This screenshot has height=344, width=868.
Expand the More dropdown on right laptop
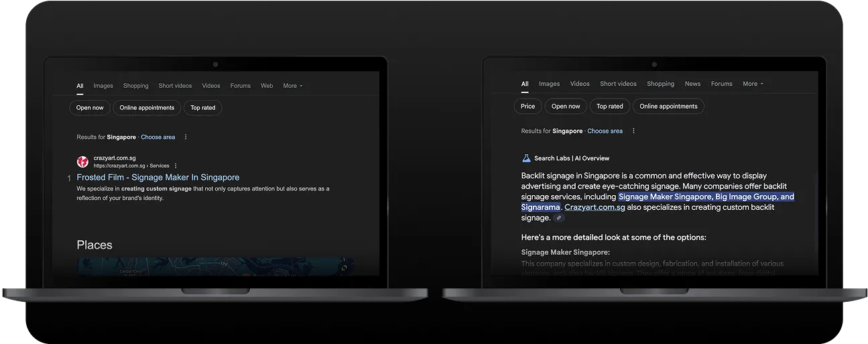752,84
